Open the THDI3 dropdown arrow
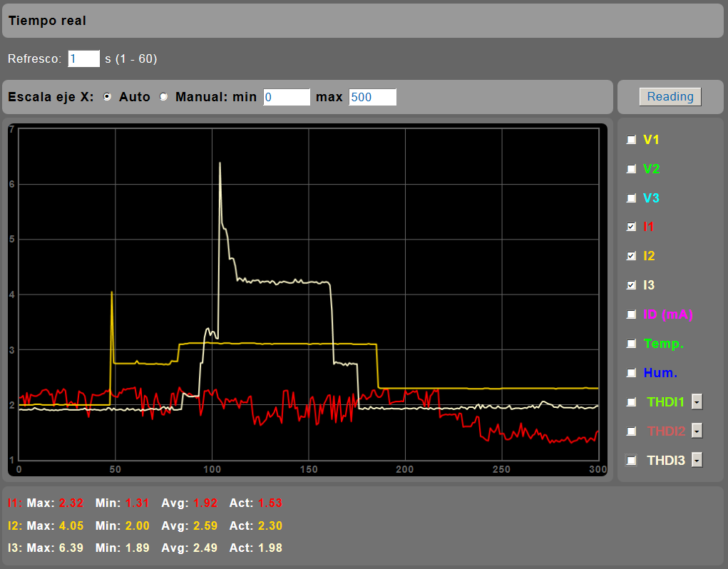This screenshot has height=569, width=728. 697,461
